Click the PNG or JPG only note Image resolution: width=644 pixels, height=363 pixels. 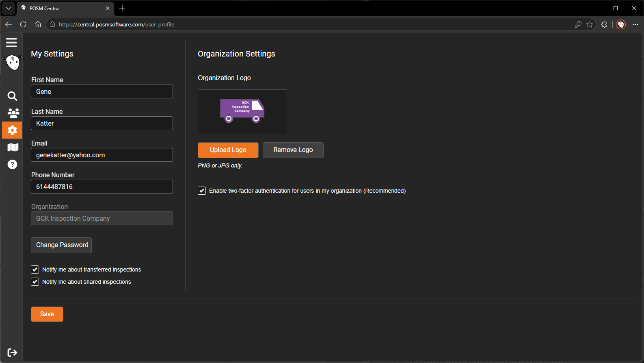point(220,165)
